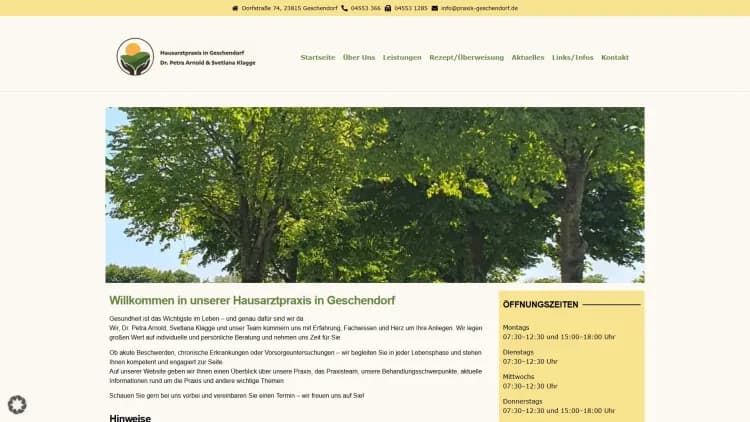Click the envelope email icon
Image resolution: width=750 pixels, height=422 pixels.
coord(435,8)
